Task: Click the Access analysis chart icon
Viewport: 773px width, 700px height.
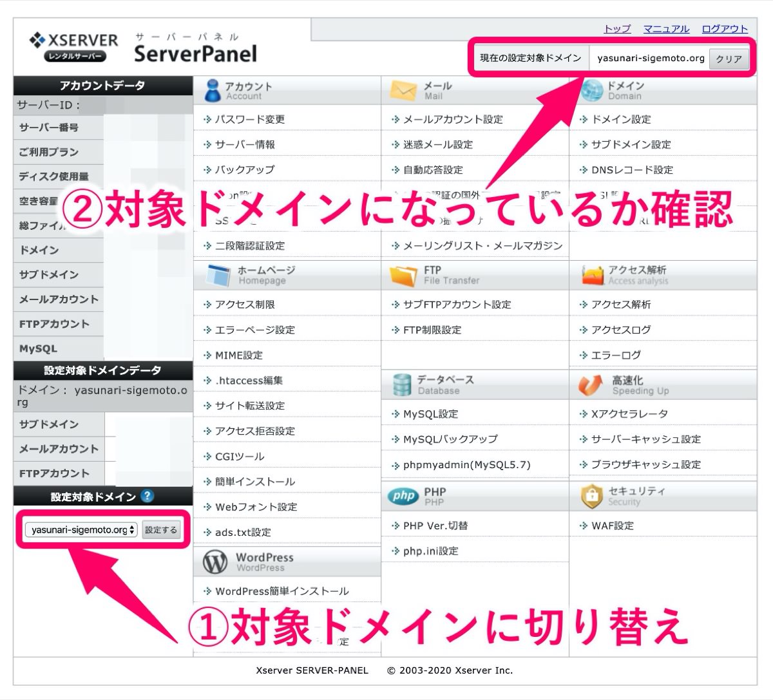Action: point(592,275)
